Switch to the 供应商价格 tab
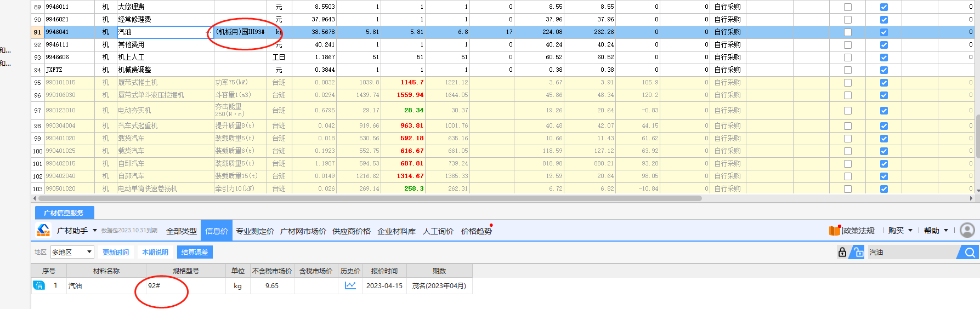980x309 pixels. pos(351,231)
